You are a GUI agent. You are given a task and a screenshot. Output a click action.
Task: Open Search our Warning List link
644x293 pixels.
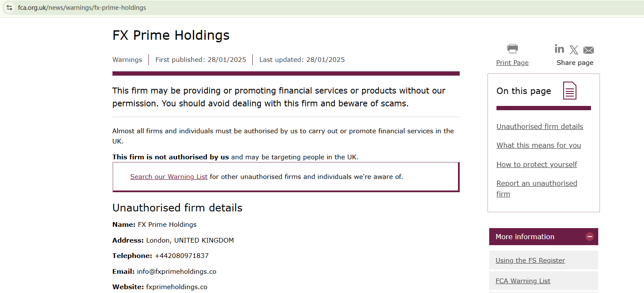[x=169, y=177]
